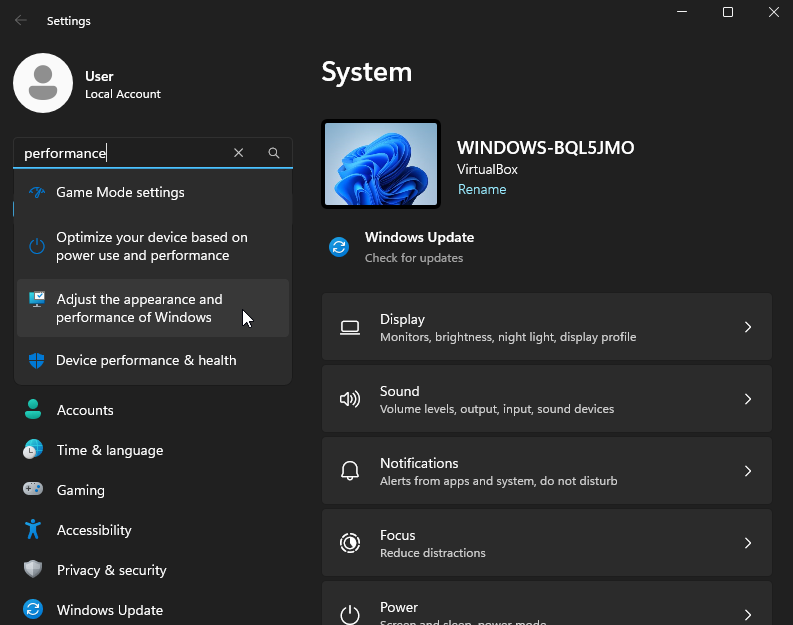Open Time & language settings

(x=109, y=450)
